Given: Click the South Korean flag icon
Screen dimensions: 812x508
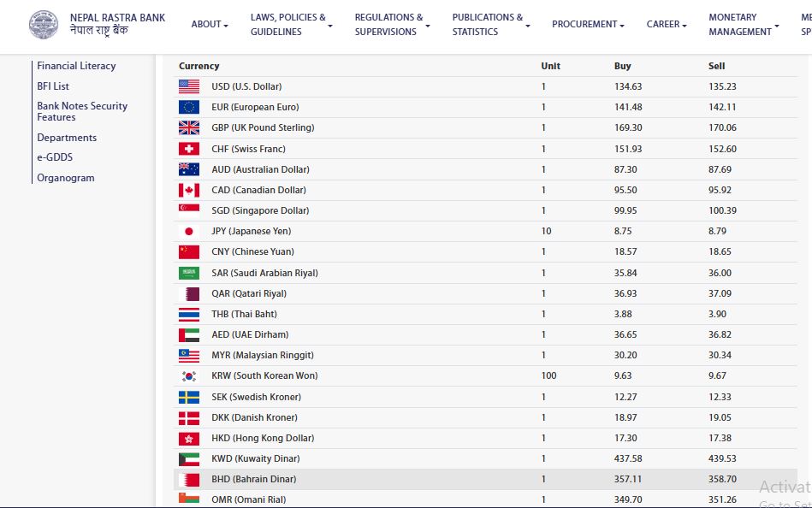Looking at the screenshot, I should click(x=189, y=376).
